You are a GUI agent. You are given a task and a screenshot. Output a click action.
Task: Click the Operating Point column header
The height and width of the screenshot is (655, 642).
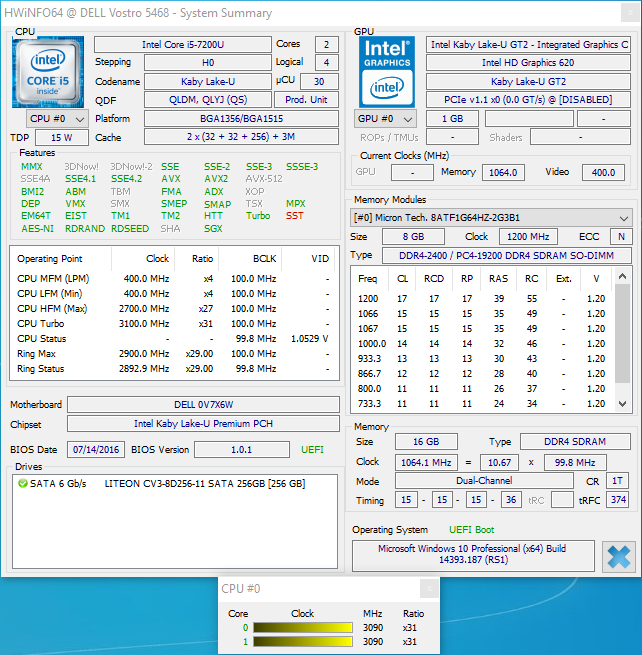pos(61,259)
